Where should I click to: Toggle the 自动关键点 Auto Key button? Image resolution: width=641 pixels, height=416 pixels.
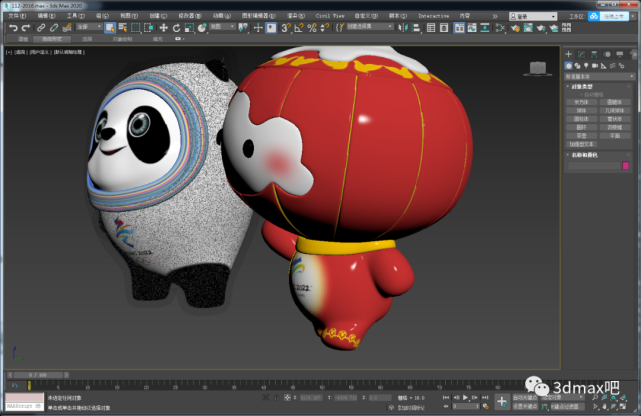pos(525,397)
